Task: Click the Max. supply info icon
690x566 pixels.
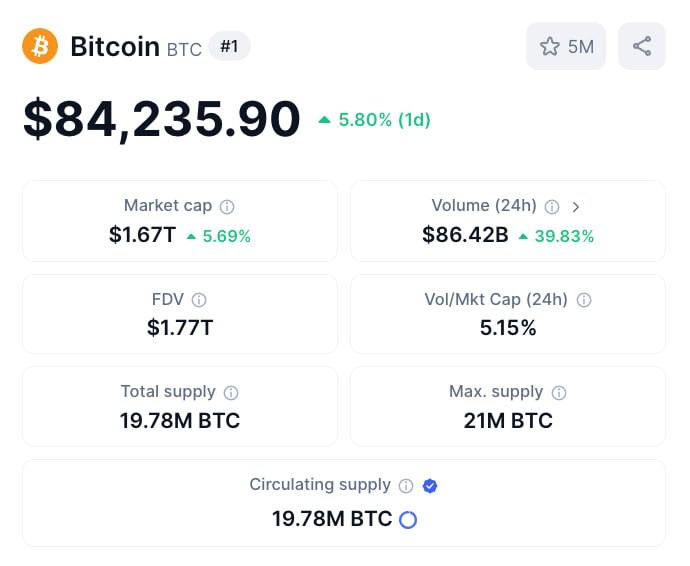Action: point(559,393)
